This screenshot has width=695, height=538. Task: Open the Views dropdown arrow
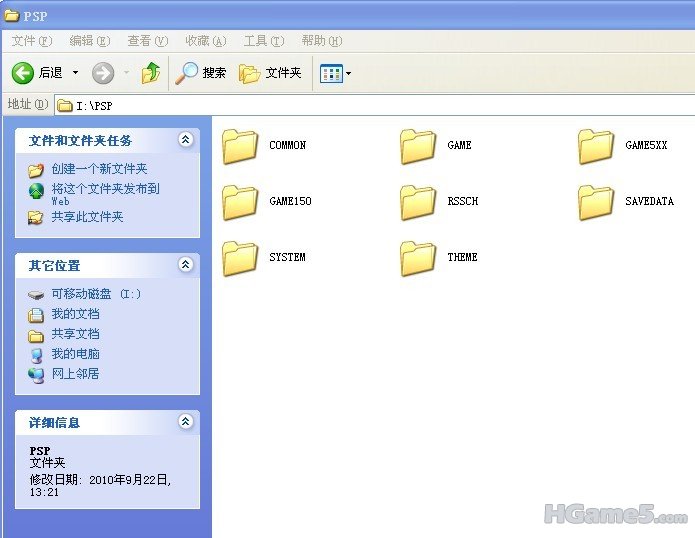(x=348, y=74)
